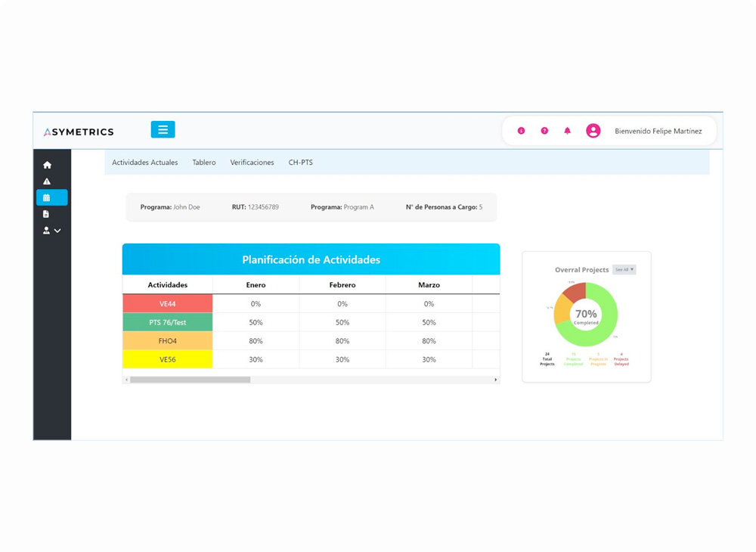Select the CH-PTS tab
The height and width of the screenshot is (552, 756).
(300, 163)
